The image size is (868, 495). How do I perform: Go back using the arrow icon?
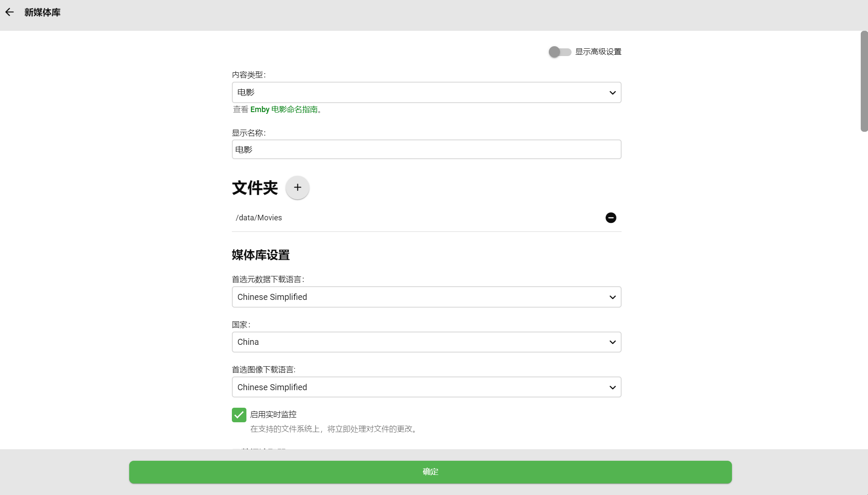[9, 12]
